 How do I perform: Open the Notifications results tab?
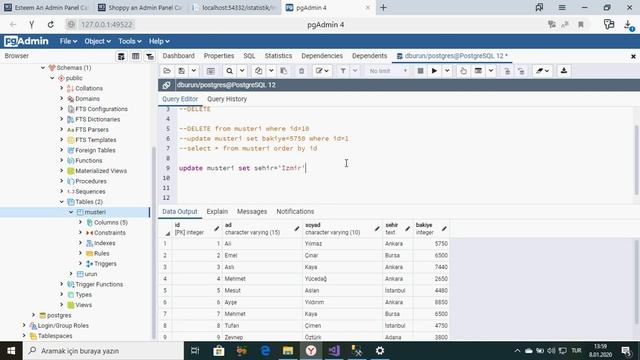click(295, 211)
